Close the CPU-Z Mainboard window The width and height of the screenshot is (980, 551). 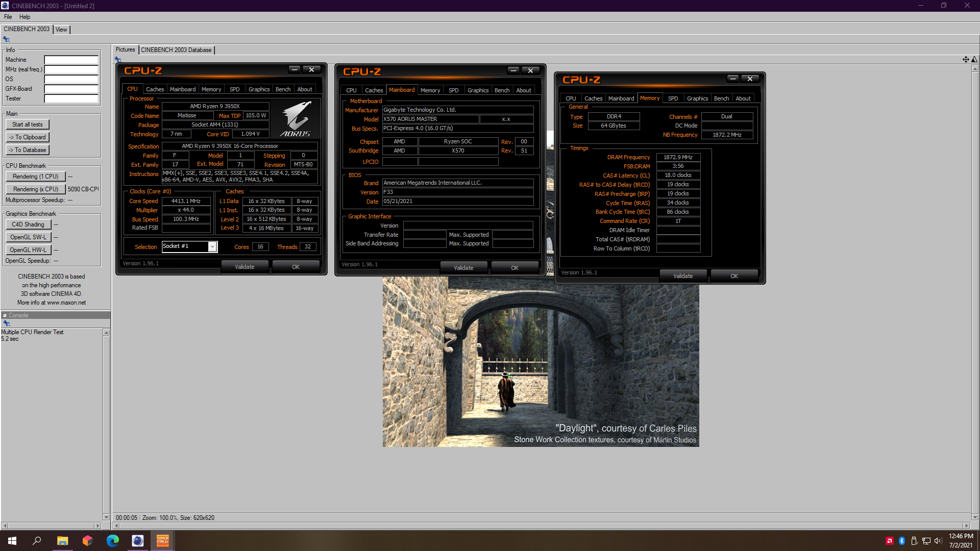[531, 70]
